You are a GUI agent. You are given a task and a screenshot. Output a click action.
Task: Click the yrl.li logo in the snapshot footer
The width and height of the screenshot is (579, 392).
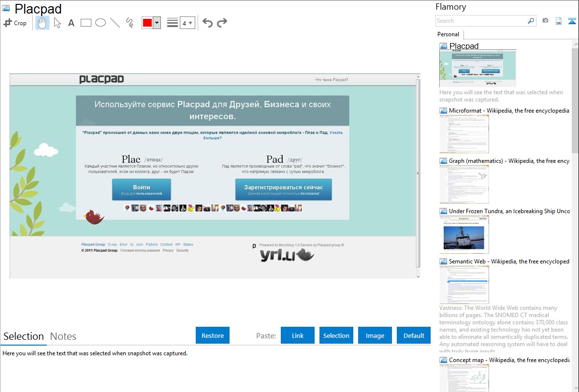(x=287, y=255)
